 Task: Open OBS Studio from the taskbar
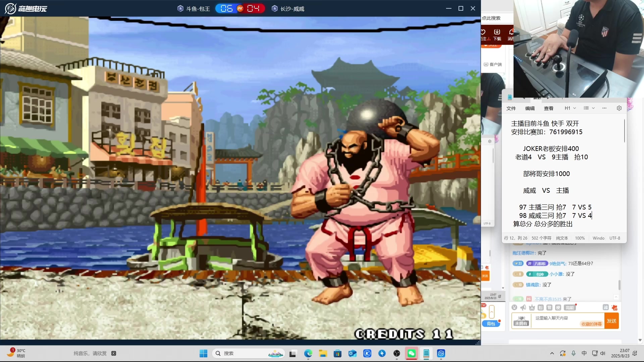tap(397, 353)
